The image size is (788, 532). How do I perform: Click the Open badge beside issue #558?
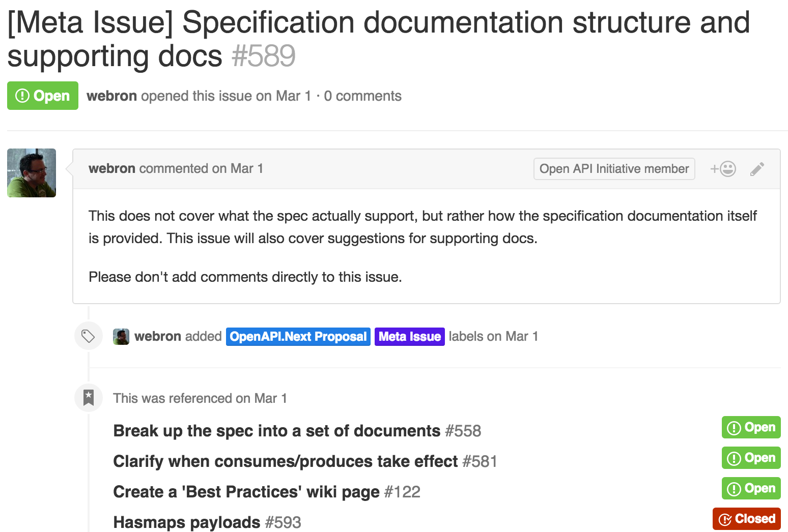[751, 427]
